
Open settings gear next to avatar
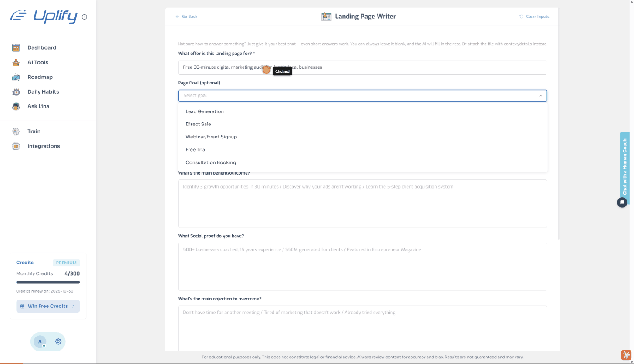(x=58, y=342)
